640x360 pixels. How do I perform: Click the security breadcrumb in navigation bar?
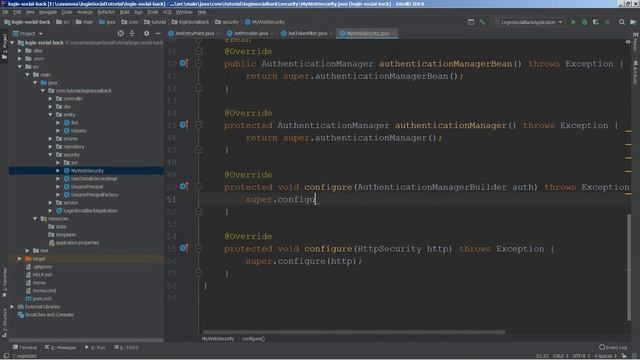click(x=227, y=22)
